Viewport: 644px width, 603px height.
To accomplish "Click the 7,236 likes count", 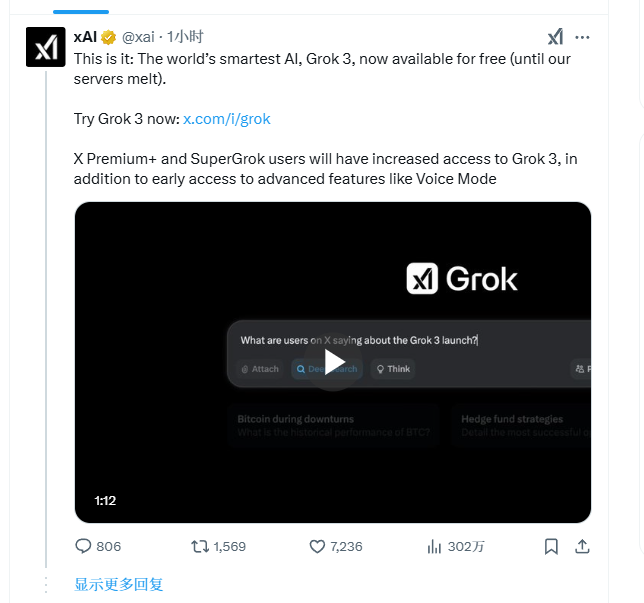I will [346, 546].
